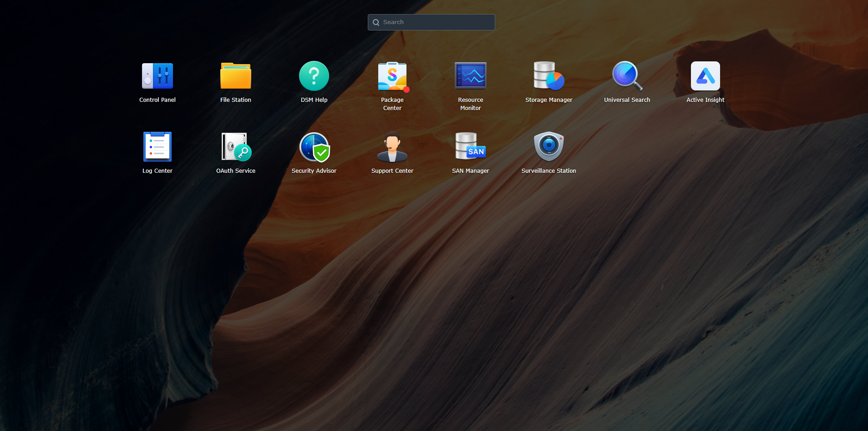Launch Universal Search magnifier icon

627,76
